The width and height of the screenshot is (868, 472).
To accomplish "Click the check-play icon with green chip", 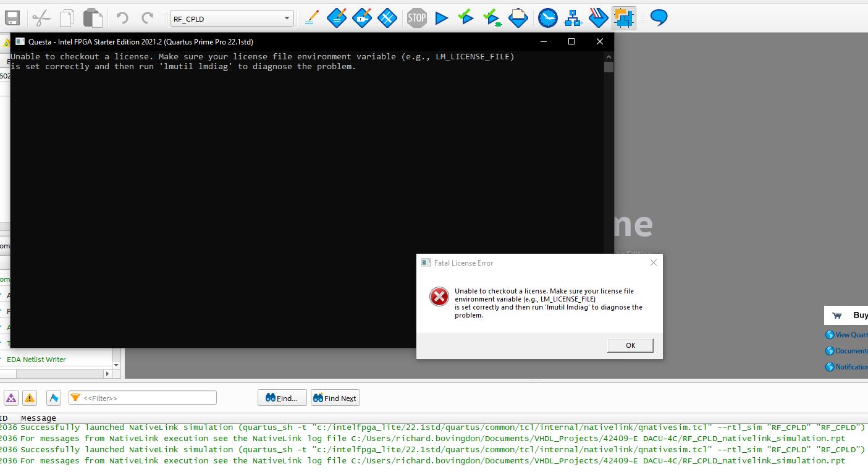I will pyautogui.click(x=492, y=18).
